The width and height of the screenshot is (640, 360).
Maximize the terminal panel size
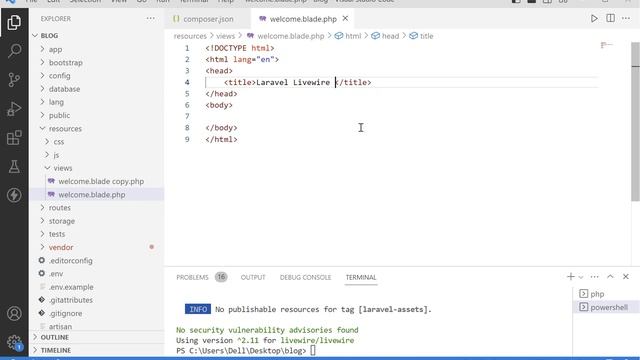(x=610, y=277)
